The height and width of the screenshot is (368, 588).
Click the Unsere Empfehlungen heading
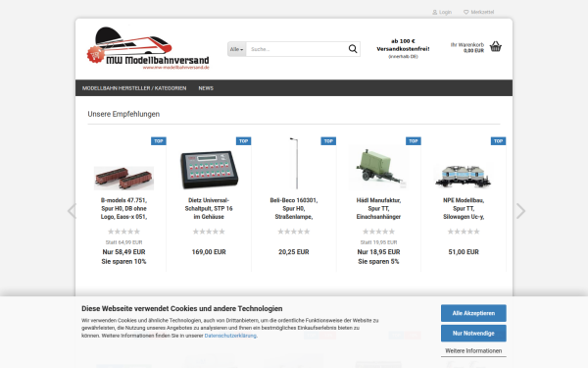tap(123, 114)
